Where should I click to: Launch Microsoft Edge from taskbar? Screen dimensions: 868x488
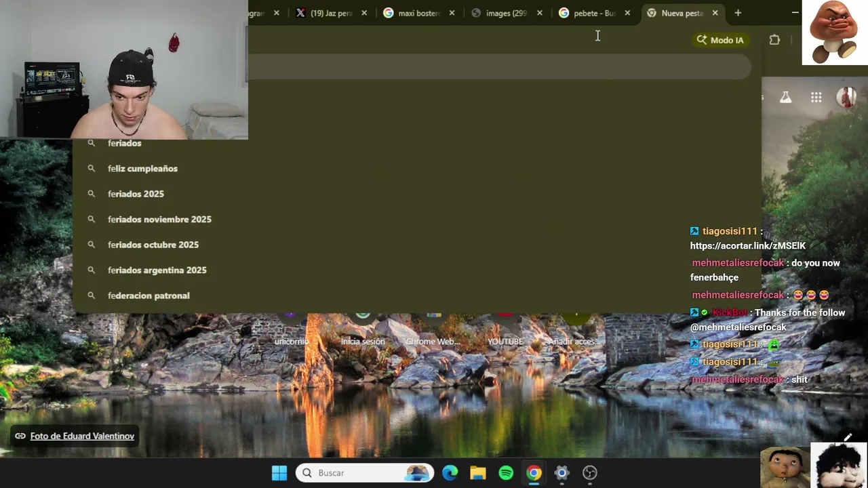pos(450,473)
